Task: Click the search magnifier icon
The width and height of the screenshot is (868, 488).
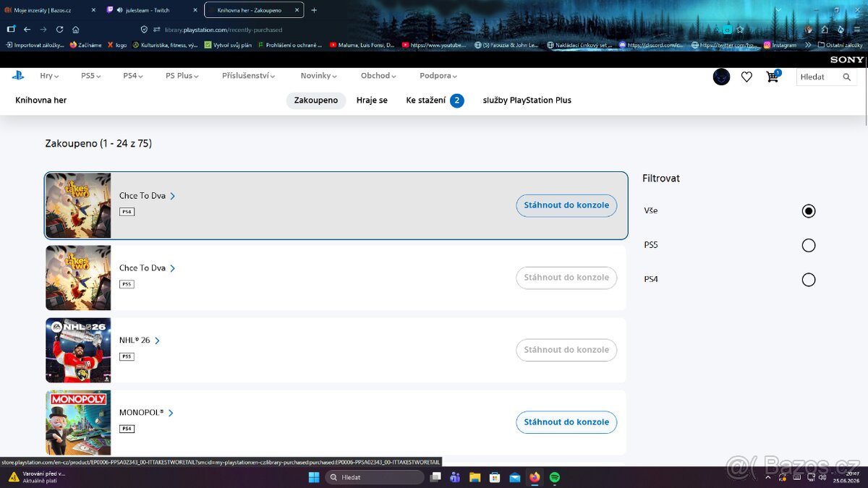Action: (x=847, y=77)
